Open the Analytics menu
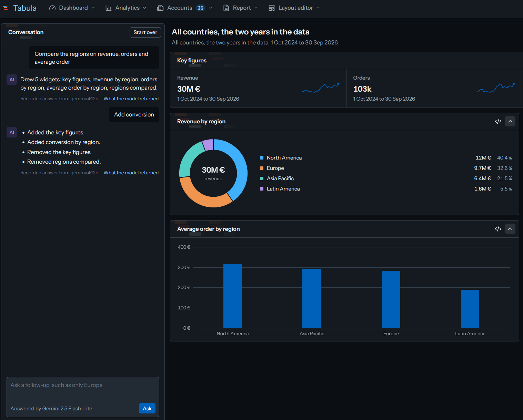 tap(126, 8)
